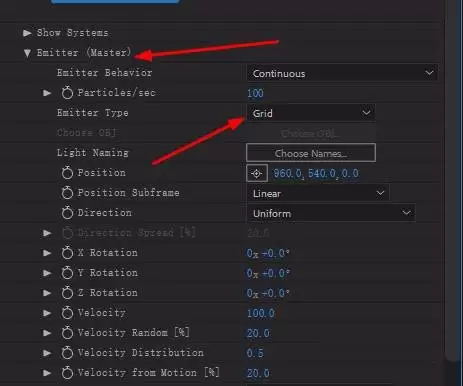Viewport: 463px width, 386px height.
Task: Toggle the Particles/sec keyframe stopwatch
Action: [x=67, y=93]
